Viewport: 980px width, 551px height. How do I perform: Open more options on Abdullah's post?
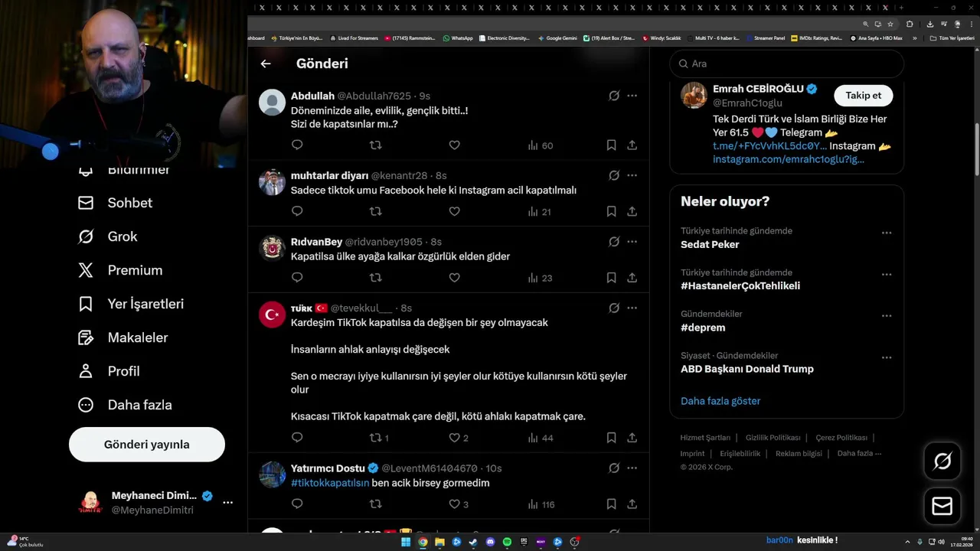pyautogui.click(x=632, y=96)
